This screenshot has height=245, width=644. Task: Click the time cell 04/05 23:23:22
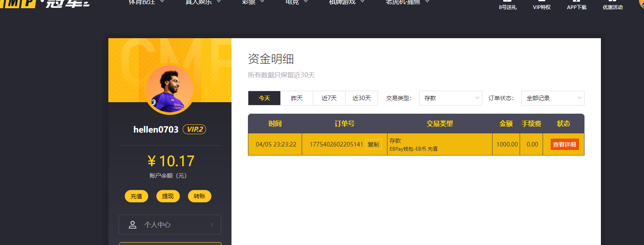tap(276, 144)
